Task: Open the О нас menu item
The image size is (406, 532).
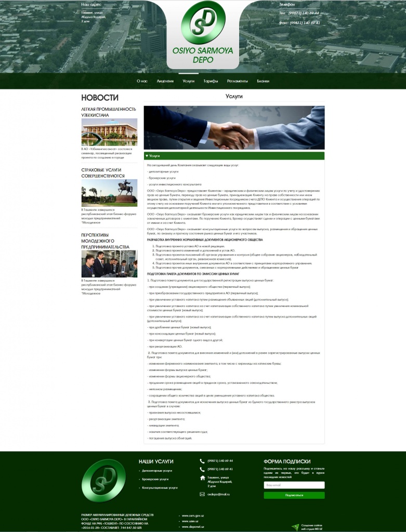Action: coord(142,81)
